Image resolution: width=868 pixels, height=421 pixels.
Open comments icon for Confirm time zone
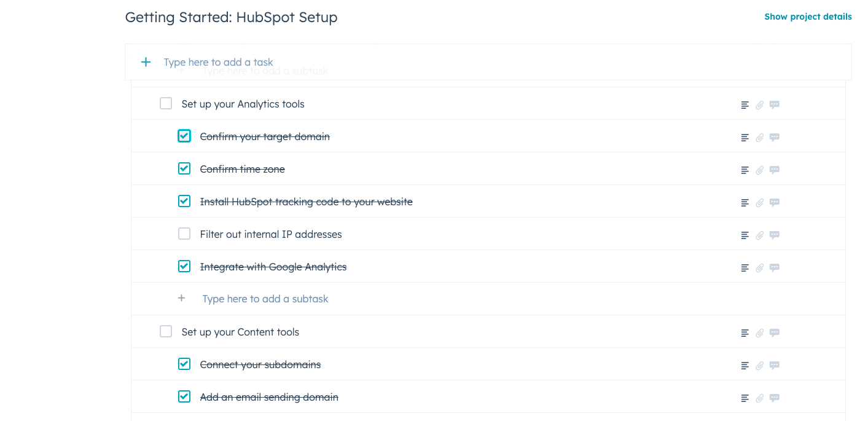775,170
